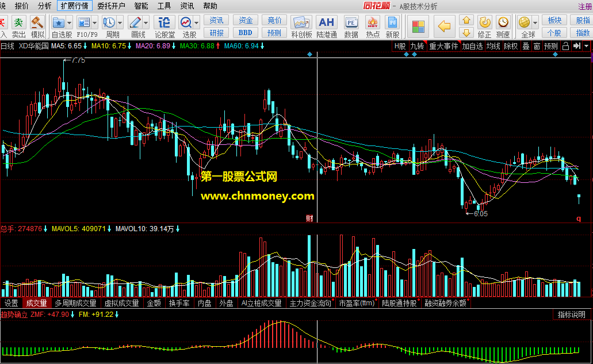Open the 帮助 menu
The height and width of the screenshot is (364, 593).
click(211, 6)
